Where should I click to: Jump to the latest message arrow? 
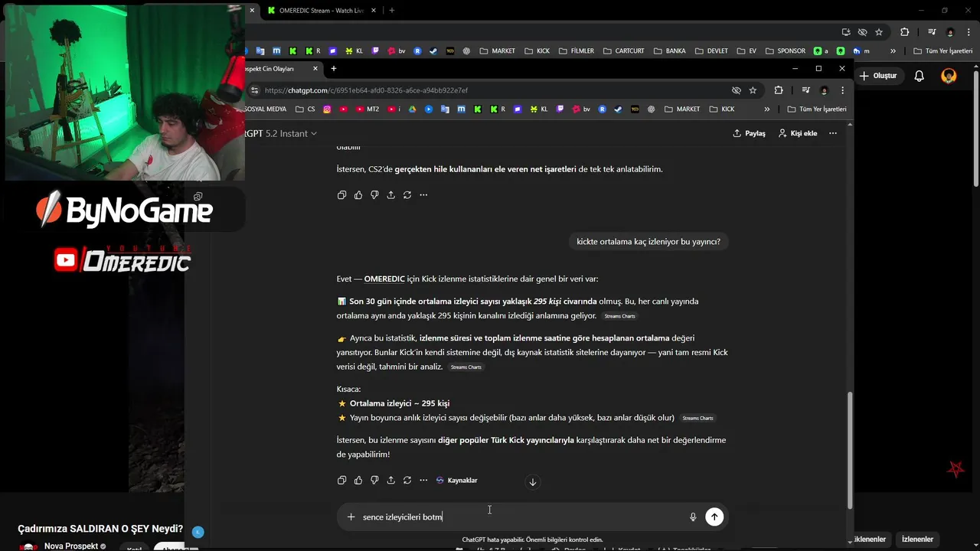point(533,482)
